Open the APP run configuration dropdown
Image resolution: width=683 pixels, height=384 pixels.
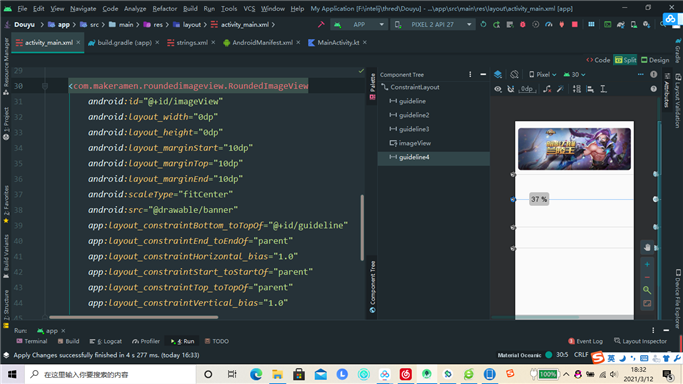[x=360, y=25]
